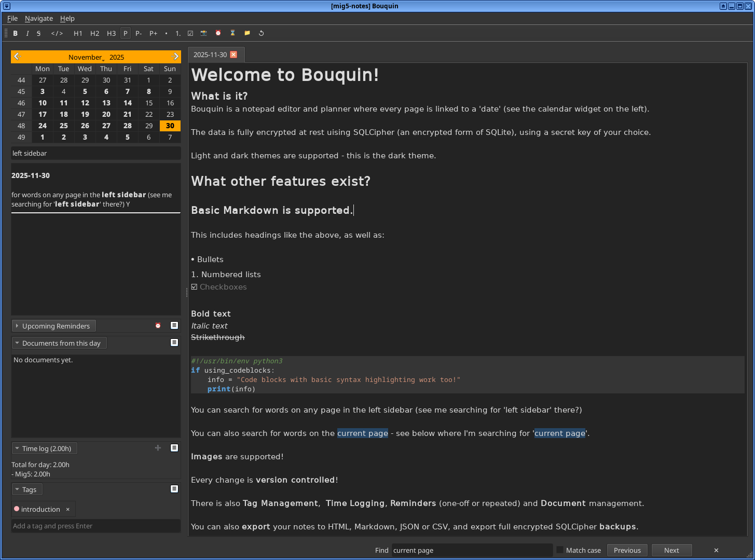
Task: Add a time log entry with plus icon
Action: tap(158, 448)
